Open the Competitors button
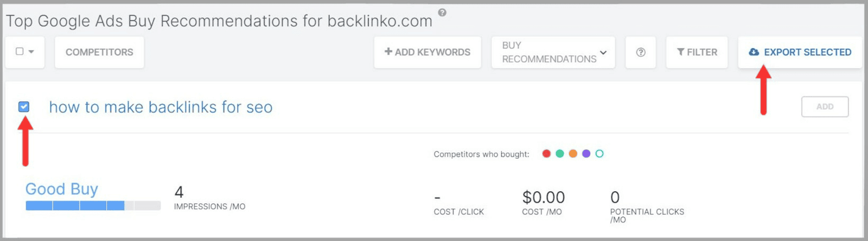The image size is (868, 241). pos(99,53)
